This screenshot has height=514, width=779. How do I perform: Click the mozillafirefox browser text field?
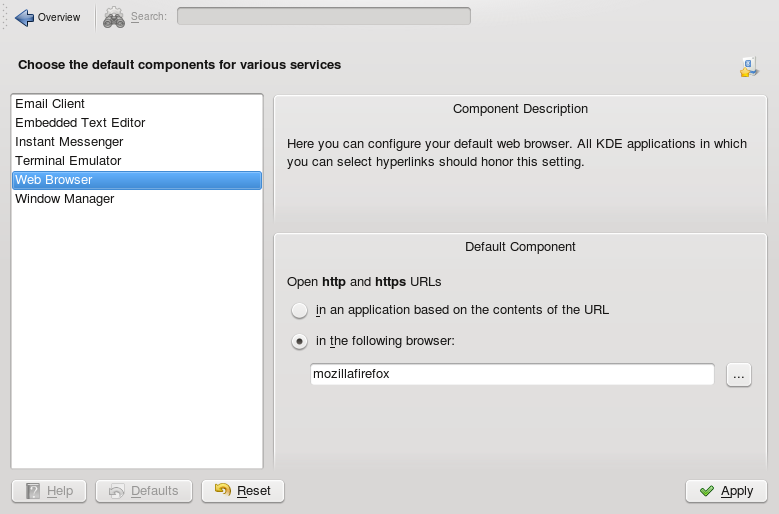511,374
